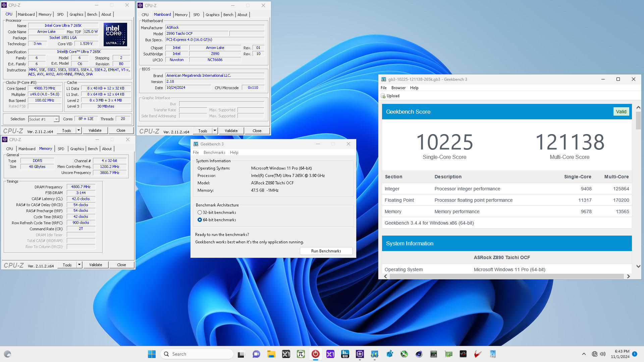Screen dimensions: 644x362
Task: Click the Upload icon in the Geekbench results
Action: click(383, 96)
